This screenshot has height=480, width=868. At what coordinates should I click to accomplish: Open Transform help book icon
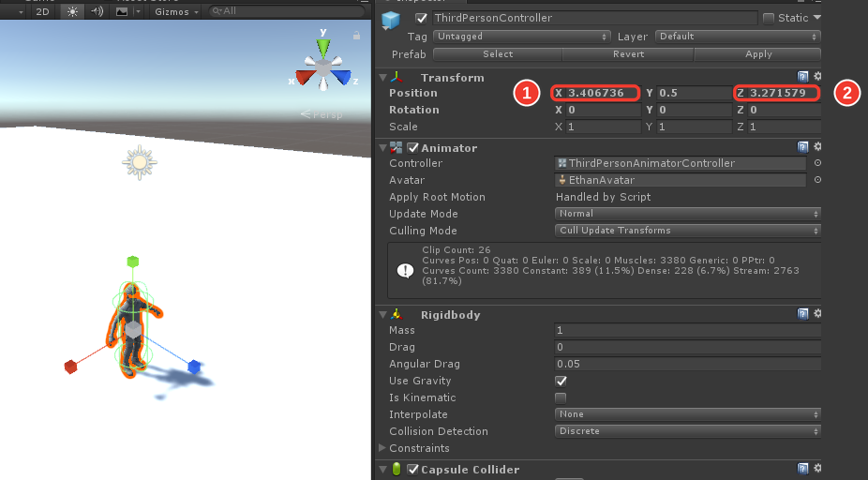tap(802, 76)
